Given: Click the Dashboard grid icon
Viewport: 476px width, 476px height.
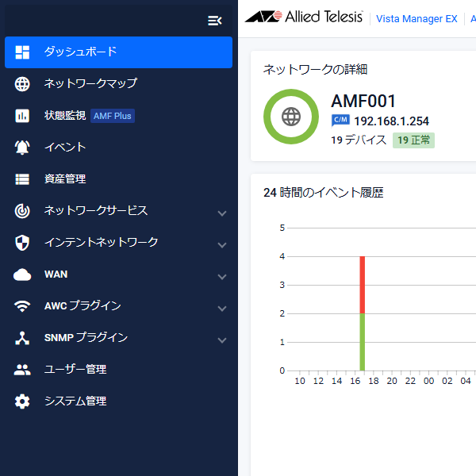Looking at the screenshot, I should pyautogui.click(x=22, y=52).
